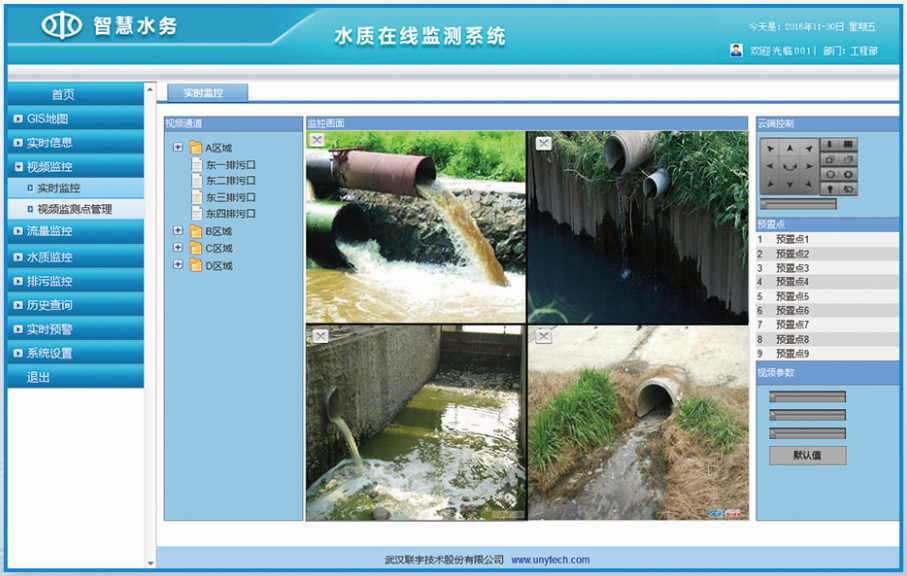Expand the B区域 tree node
The width and height of the screenshot is (907, 576).
click(x=178, y=231)
